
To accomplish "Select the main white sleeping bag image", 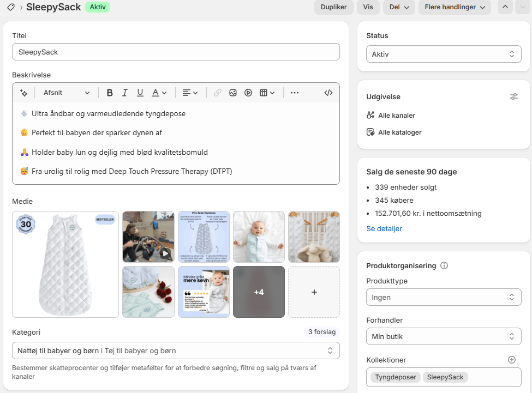I will [65, 264].
